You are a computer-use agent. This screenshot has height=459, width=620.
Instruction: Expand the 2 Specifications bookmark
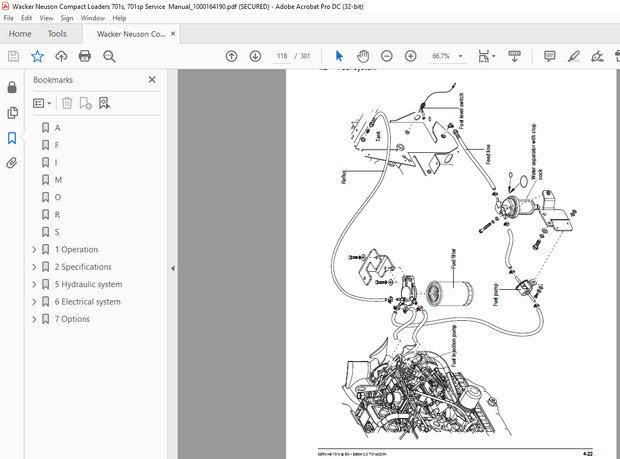point(34,267)
